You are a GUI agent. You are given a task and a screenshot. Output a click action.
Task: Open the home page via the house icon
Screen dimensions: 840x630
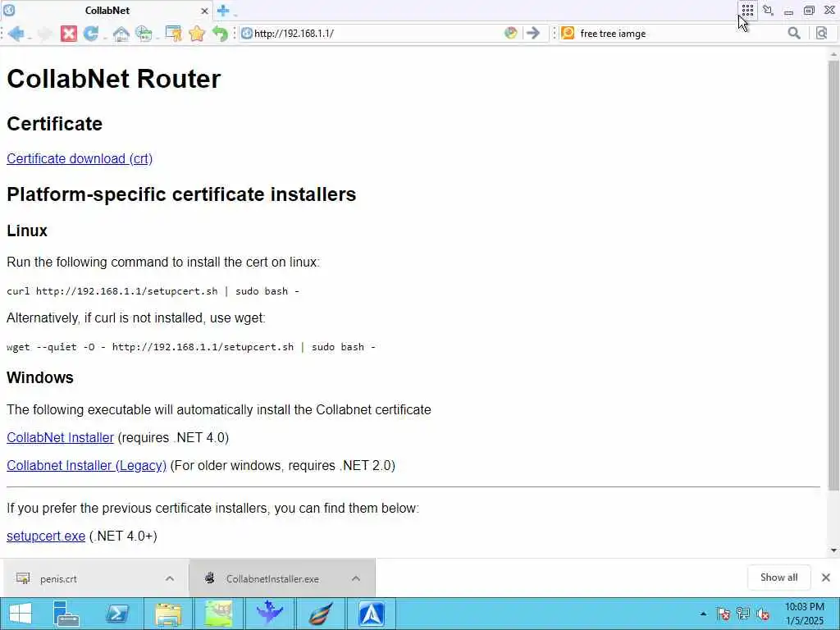click(x=121, y=34)
